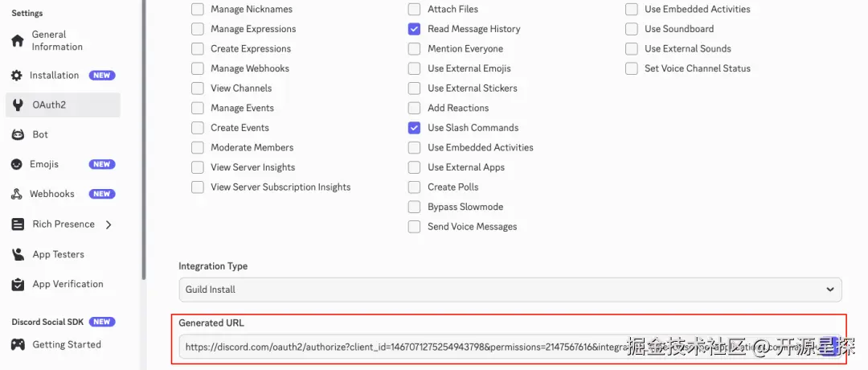Uncheck the Use Slash Commands permission
This screenshot has height=370, width=868.
pos(414,128)
